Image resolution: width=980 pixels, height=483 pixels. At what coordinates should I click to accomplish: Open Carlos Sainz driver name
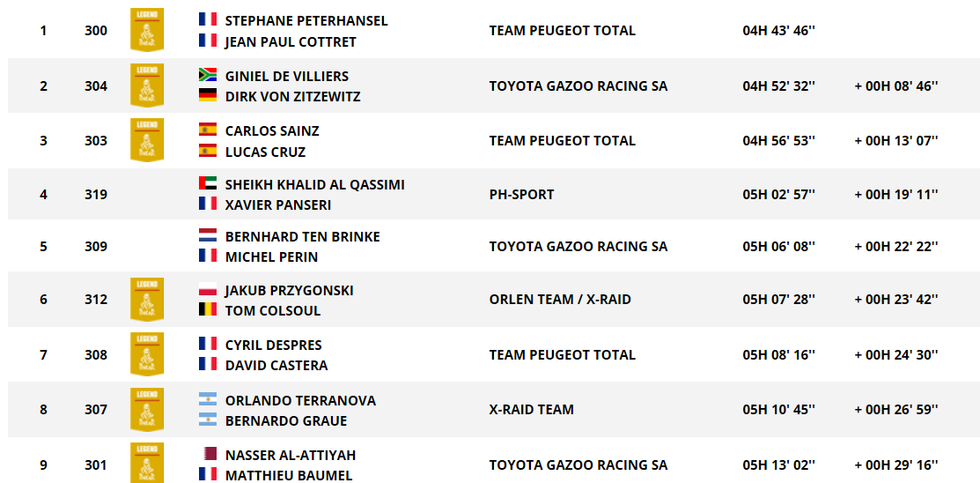click(272, 130)
